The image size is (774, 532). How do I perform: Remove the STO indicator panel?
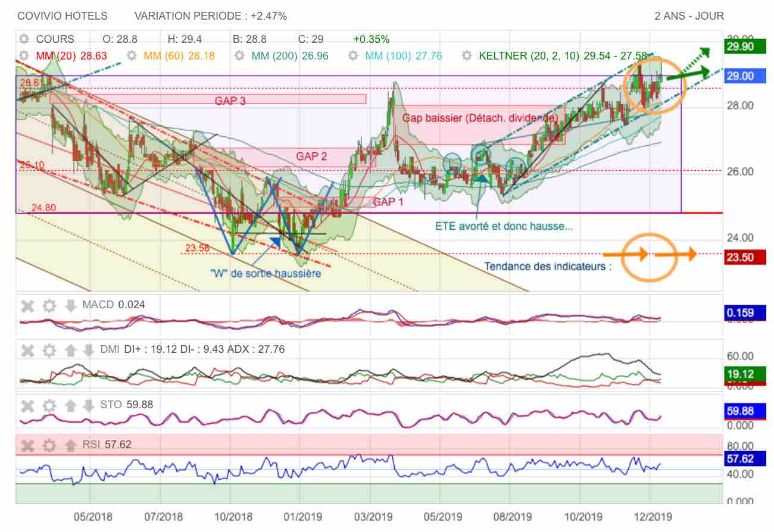pyautogui.click(x=27, y=406)
